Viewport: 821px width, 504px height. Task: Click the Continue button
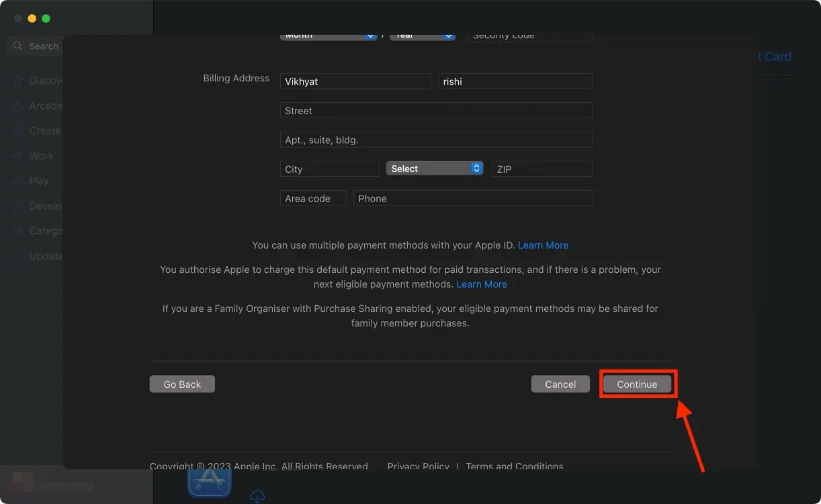637,384
